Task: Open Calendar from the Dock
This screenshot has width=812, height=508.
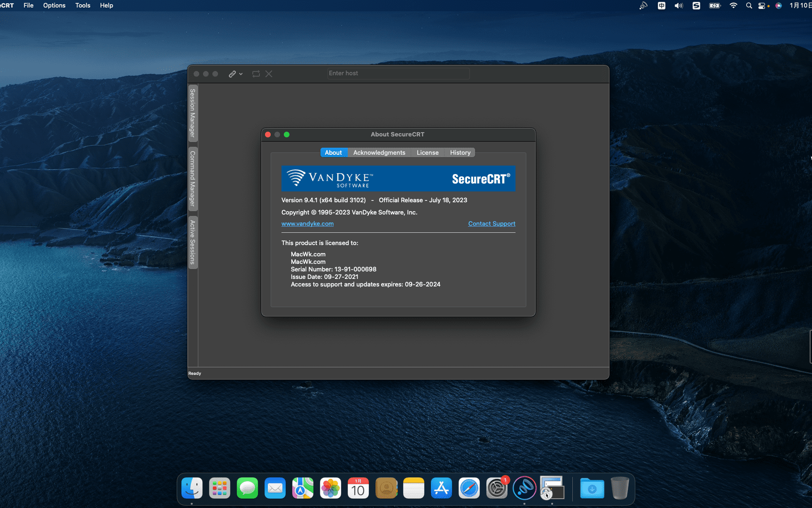Action: pyautogui.click(x=358, y=488)
